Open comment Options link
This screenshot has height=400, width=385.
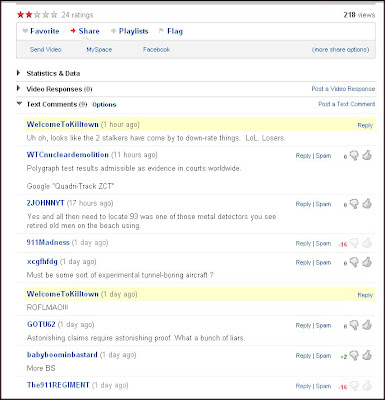coord(104,105)
